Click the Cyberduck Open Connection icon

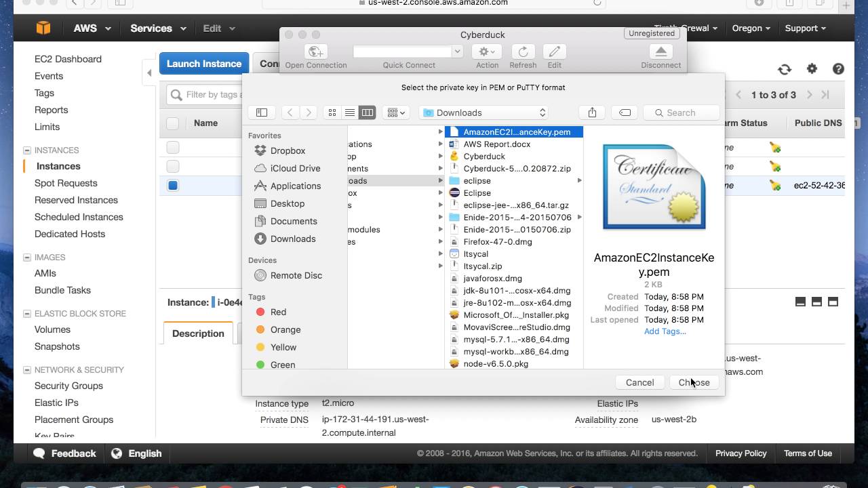[x=315, y=52]
